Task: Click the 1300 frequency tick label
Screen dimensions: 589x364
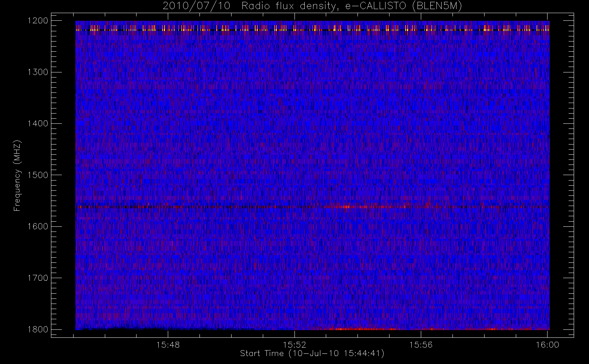Action: tap(38, 72)
